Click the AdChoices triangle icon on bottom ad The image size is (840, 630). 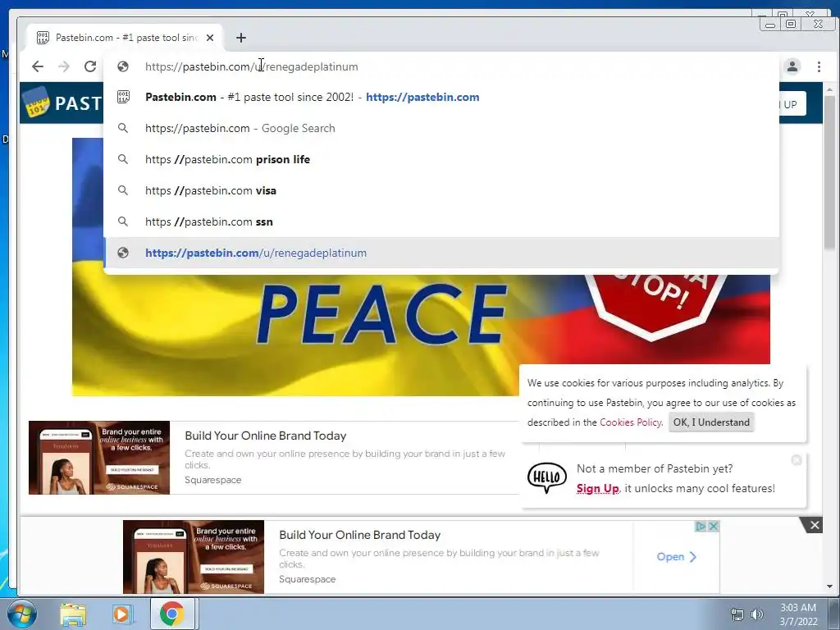[x=701, y=526]
